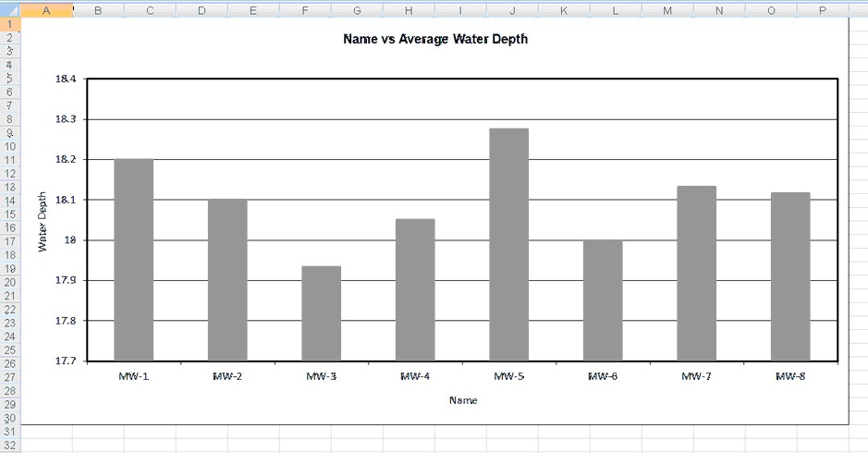Click the MW-8 bar in the chart
Screen dimensions: 868x453
790,276
